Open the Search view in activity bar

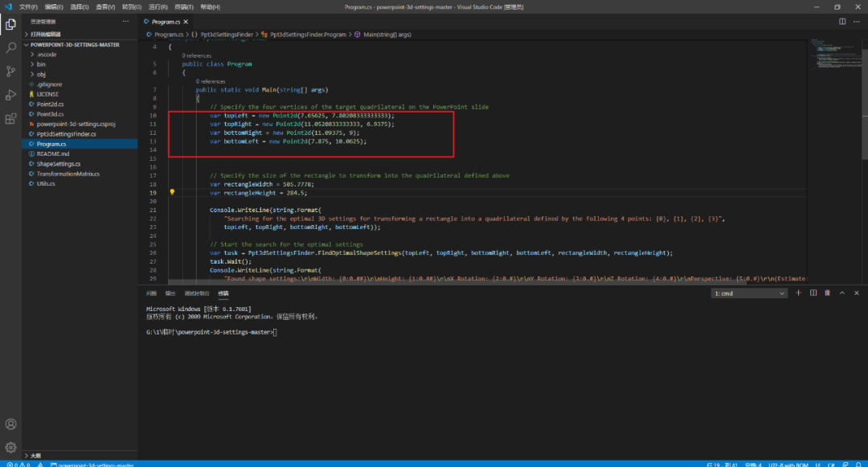tap(10, 47)
